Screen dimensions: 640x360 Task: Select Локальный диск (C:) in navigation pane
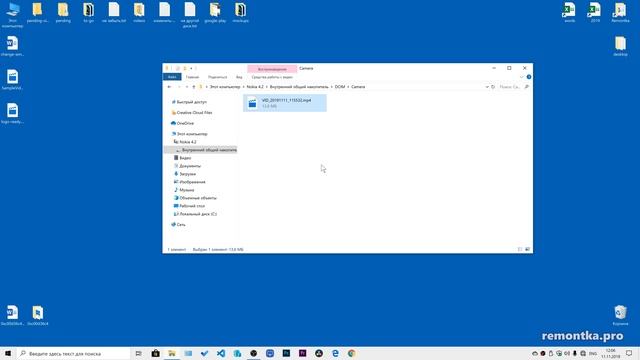(x=195, y=214)
